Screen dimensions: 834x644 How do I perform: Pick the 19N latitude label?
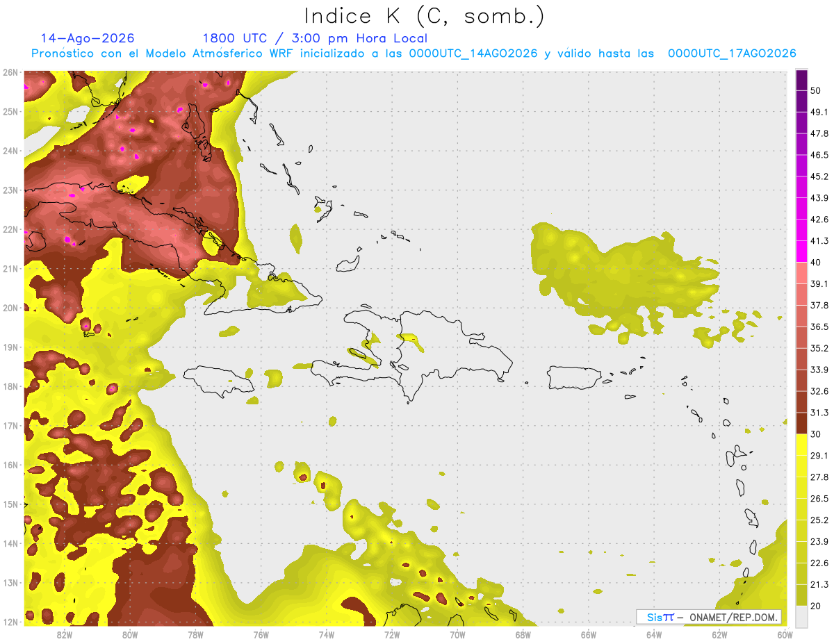pyautogui.click(x=10, y=347)
